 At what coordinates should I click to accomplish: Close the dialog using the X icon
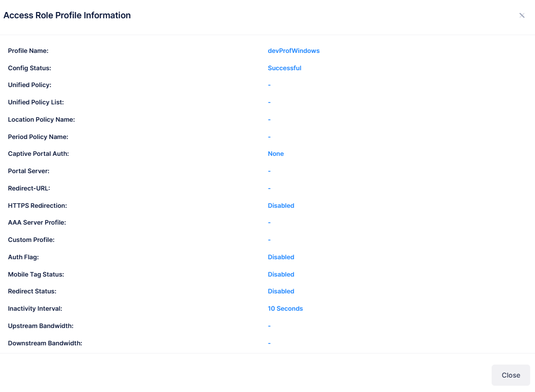pos(522,15)
